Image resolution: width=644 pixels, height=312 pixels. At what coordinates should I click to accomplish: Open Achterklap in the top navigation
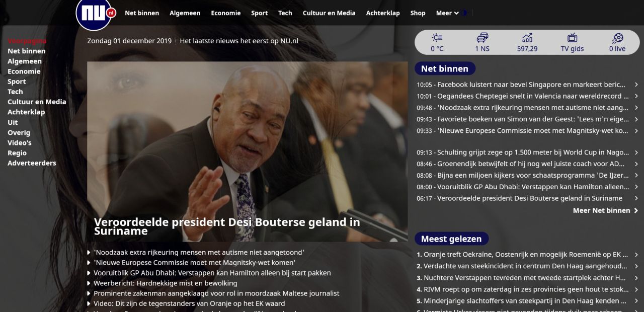click(x=383, y=13)
